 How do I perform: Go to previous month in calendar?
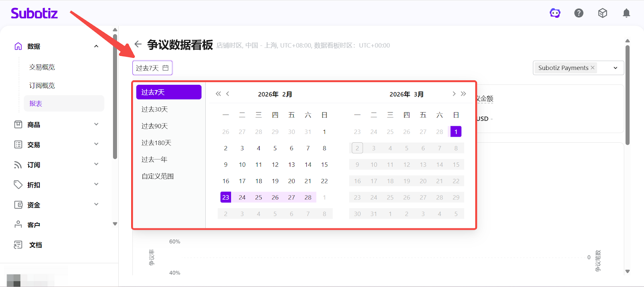tap(228, 94)
